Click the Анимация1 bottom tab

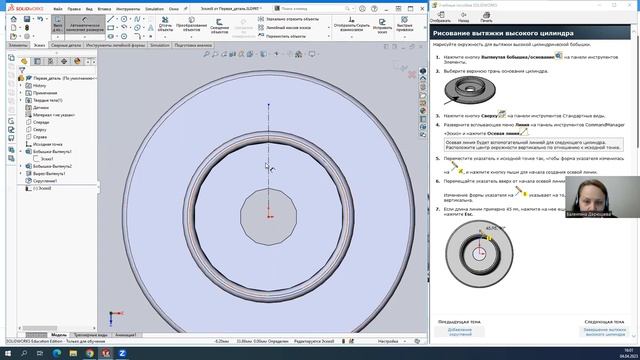coord(125,335)
